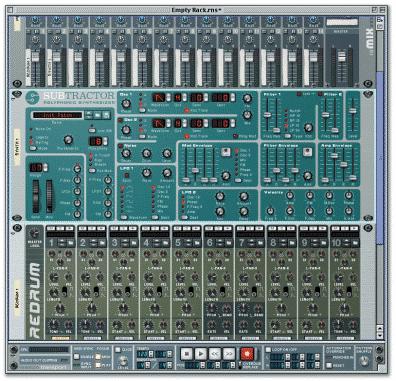Browse sample for Redrum channel 10
The width and height of the screenshot is (396, 381).
tap(356, 243)
